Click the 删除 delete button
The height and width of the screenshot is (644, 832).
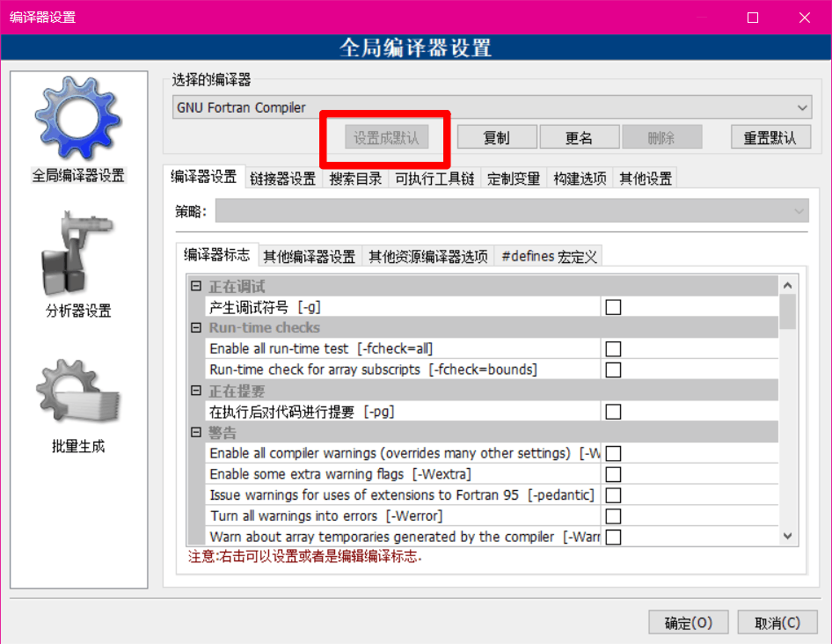click(x=661, y=137)
